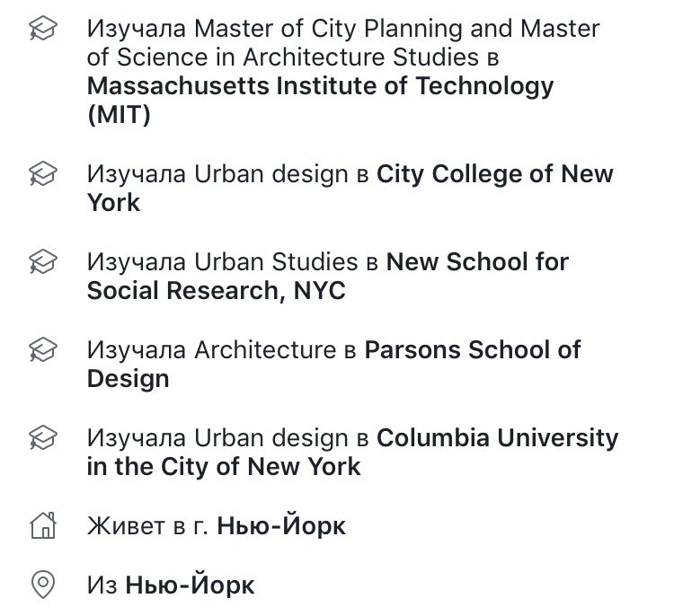The height and width of the screenshot is (616, 674).
Task: Open Massachusetts Institute of Technology (MIT) link
Action: 320,100
